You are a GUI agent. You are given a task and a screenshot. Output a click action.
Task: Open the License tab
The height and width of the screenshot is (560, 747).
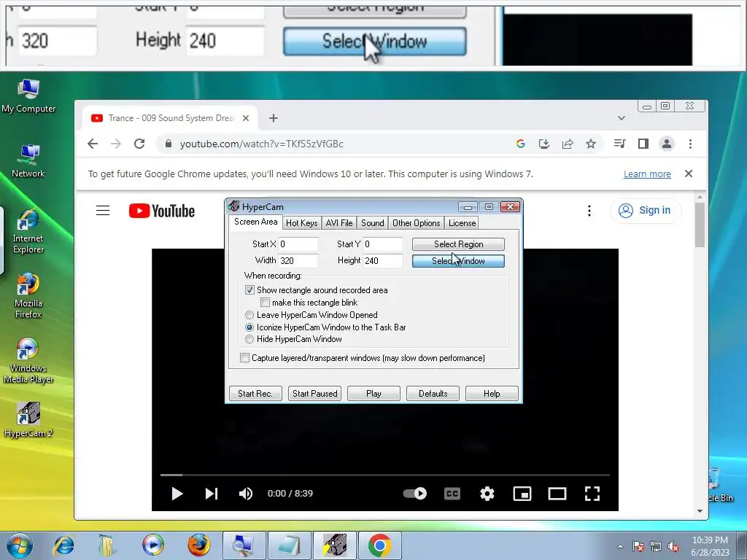click(x=462, y=223)
